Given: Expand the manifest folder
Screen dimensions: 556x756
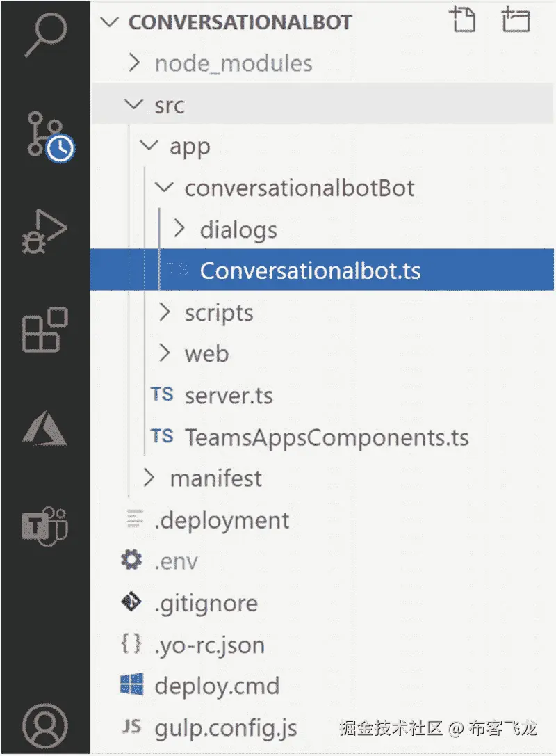Looking at the screenshot, I should click(x=215, y=478).
